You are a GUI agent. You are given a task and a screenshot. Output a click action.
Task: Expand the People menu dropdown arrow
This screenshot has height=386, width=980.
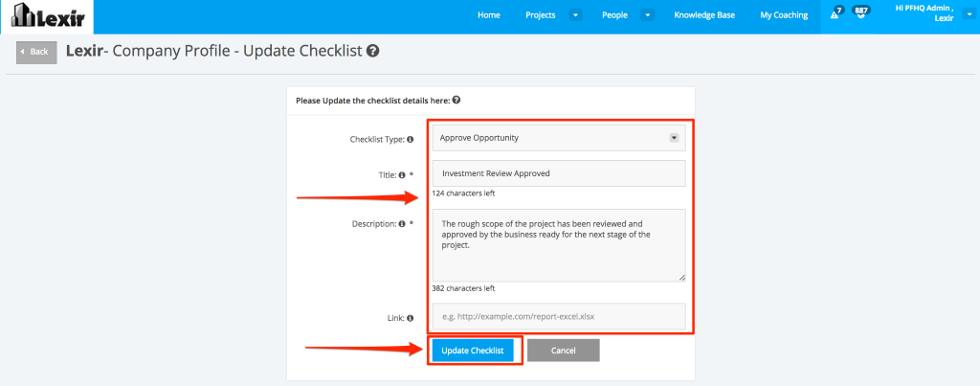click(648, 15)
